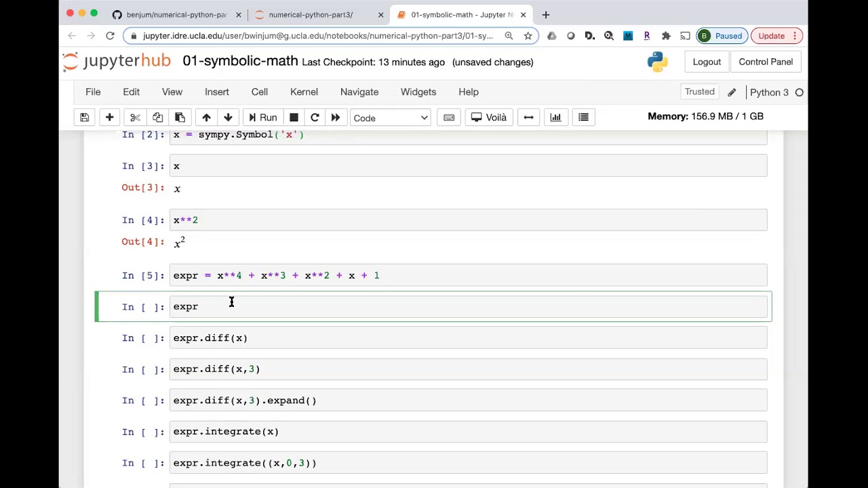Click the JupyterHub logo
Image resolution: width=868 pixels, height=488 pixels.
tap(117, 61)
